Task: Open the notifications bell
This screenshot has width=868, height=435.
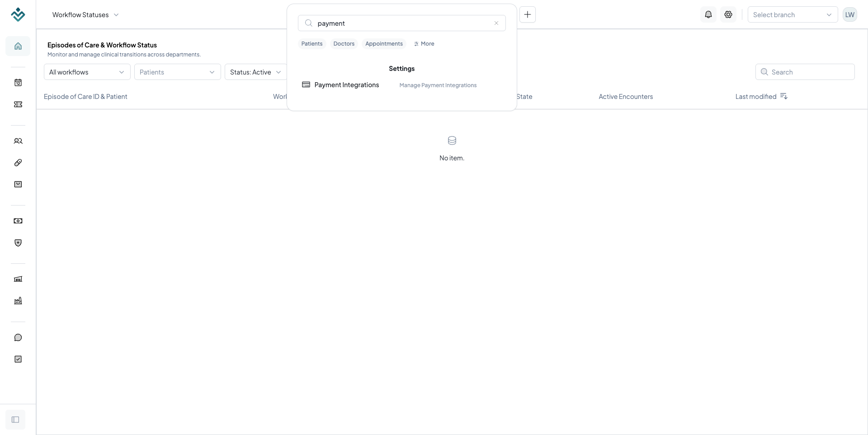Action: pos(708,14)
